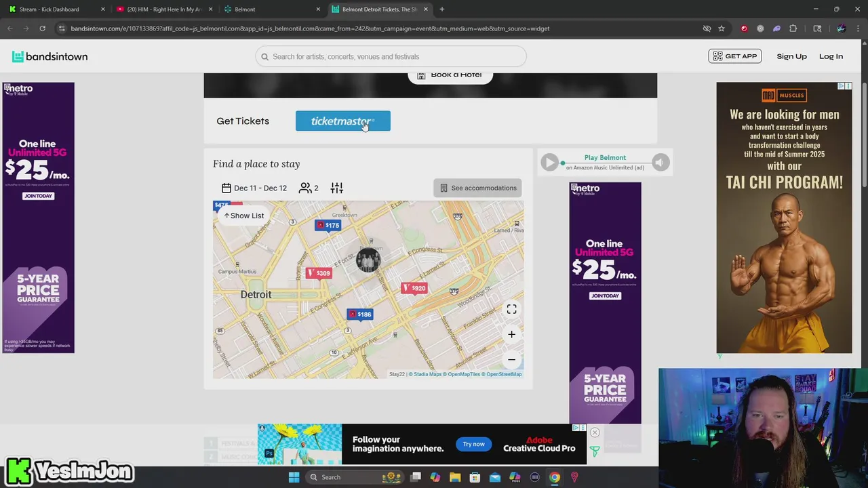Click Metro JOIN TODAY below Play Belmont

point(605,296)
